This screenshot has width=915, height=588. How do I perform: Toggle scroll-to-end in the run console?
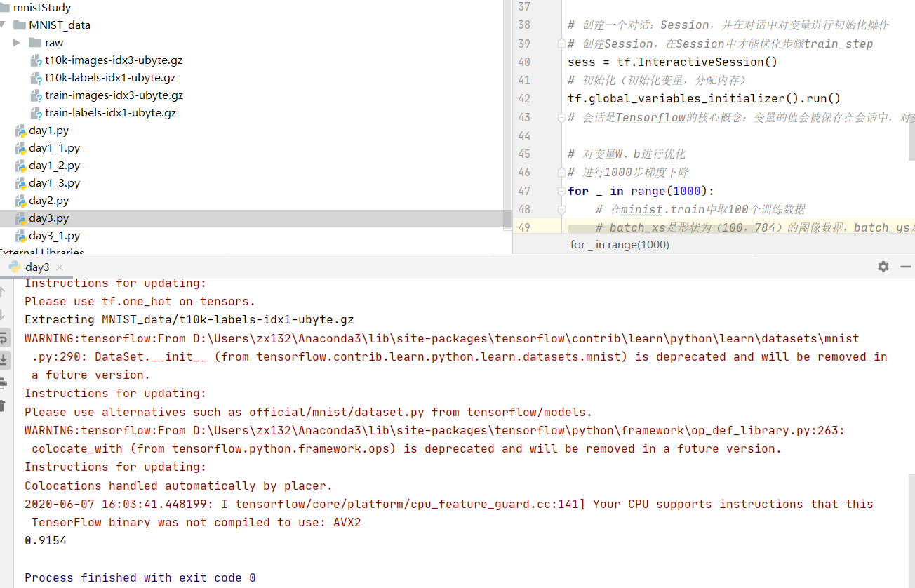[4, 360]
